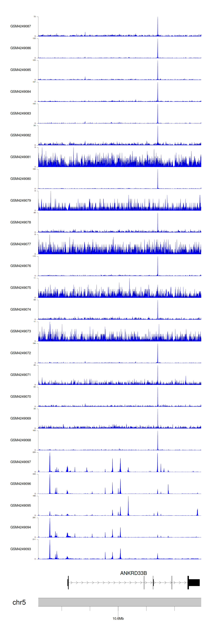Click the GSM4249087 track label
Screen dimensions: 212x644
pyautogui.click(x=20, y=26)
